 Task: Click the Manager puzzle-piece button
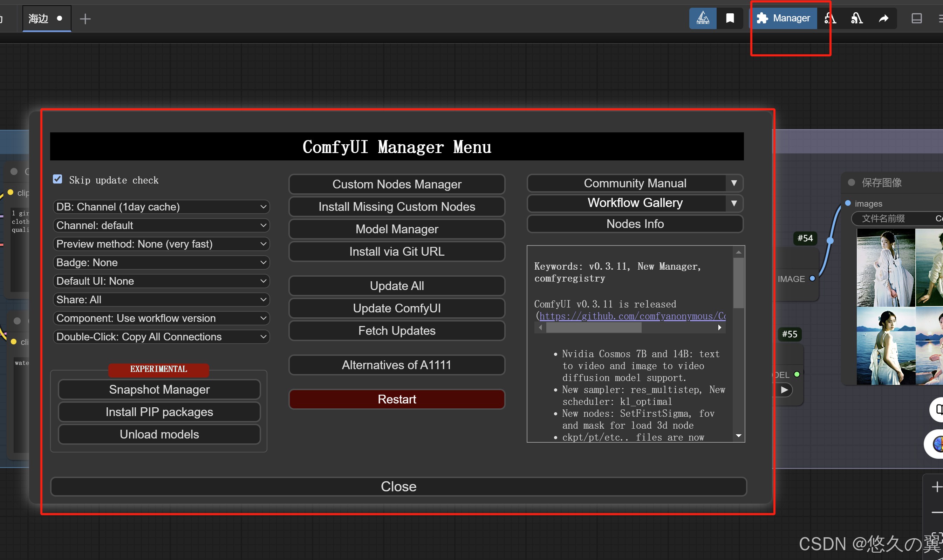click(783, 18)
